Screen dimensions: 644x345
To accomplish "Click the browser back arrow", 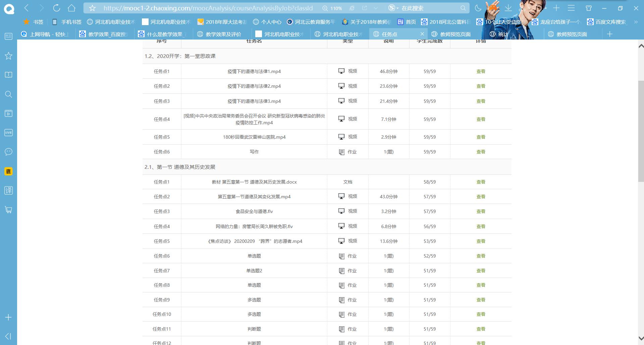I will (27, 8).
